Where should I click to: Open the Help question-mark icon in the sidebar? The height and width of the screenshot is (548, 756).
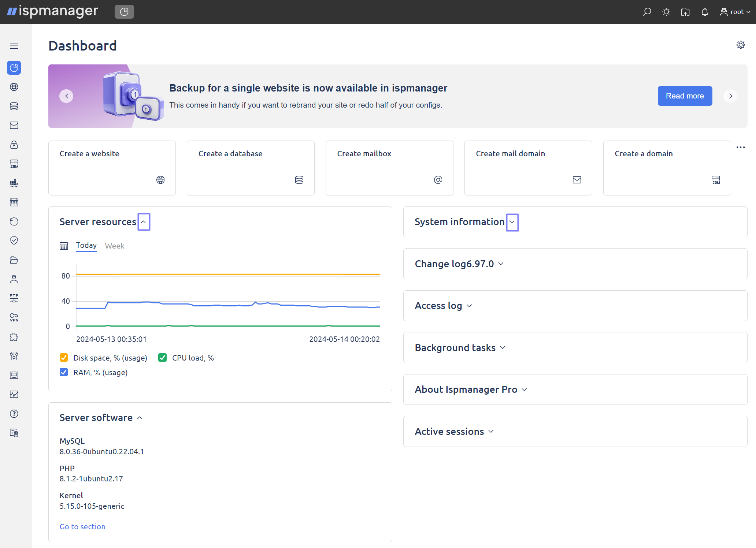coord(14,414)
